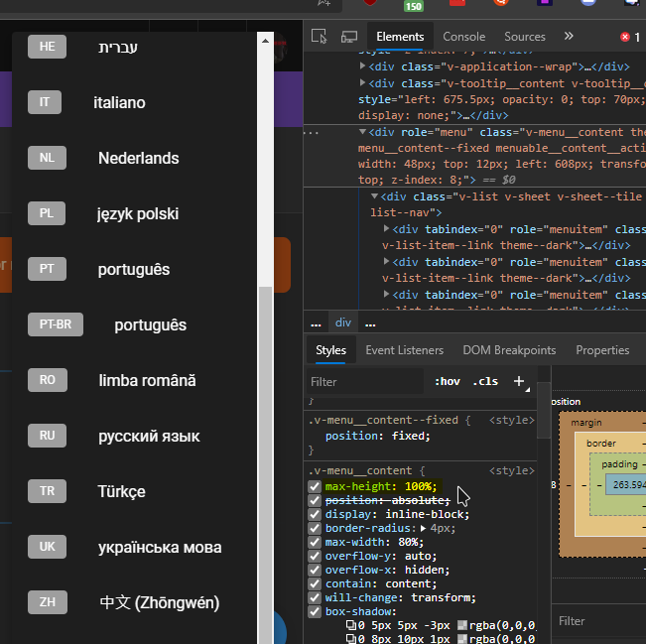Toggle the :hov element state button
The width and height of the screenshot is (646, 644).
[447, 382]
